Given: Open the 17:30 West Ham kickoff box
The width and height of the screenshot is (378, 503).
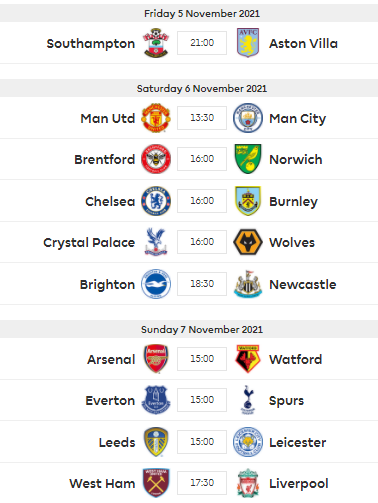Looking at the screenshot, I should [x=202, y=483].
